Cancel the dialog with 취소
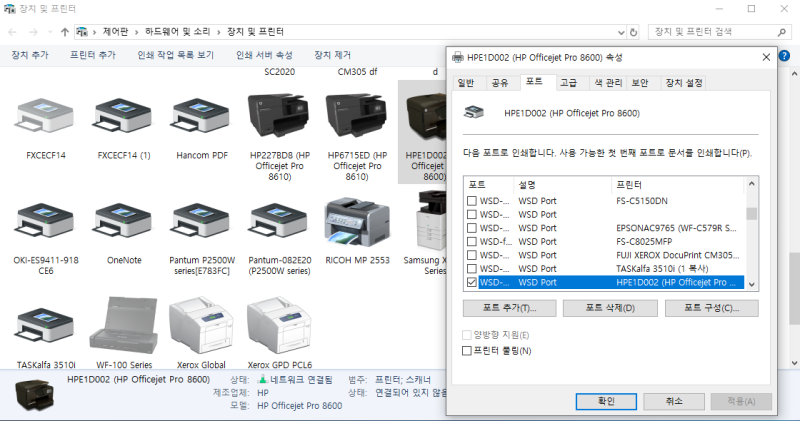 tap(674, 401)
